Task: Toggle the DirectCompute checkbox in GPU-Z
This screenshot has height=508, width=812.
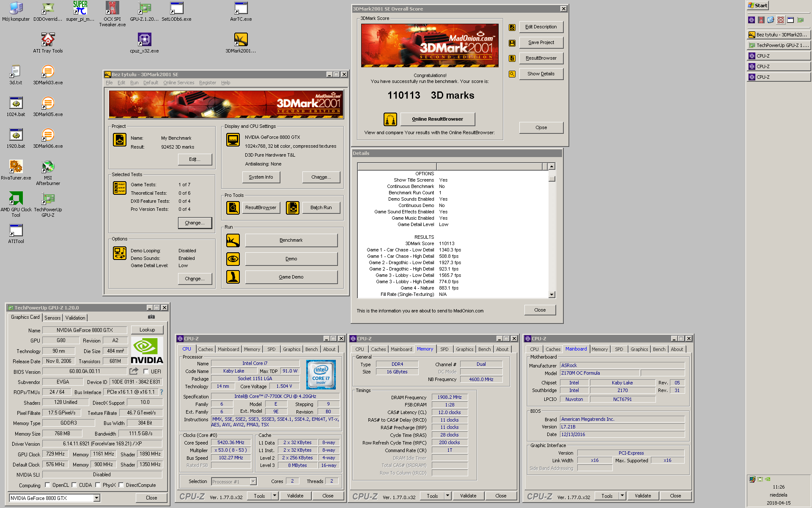Action: click(x=121, y=485)
